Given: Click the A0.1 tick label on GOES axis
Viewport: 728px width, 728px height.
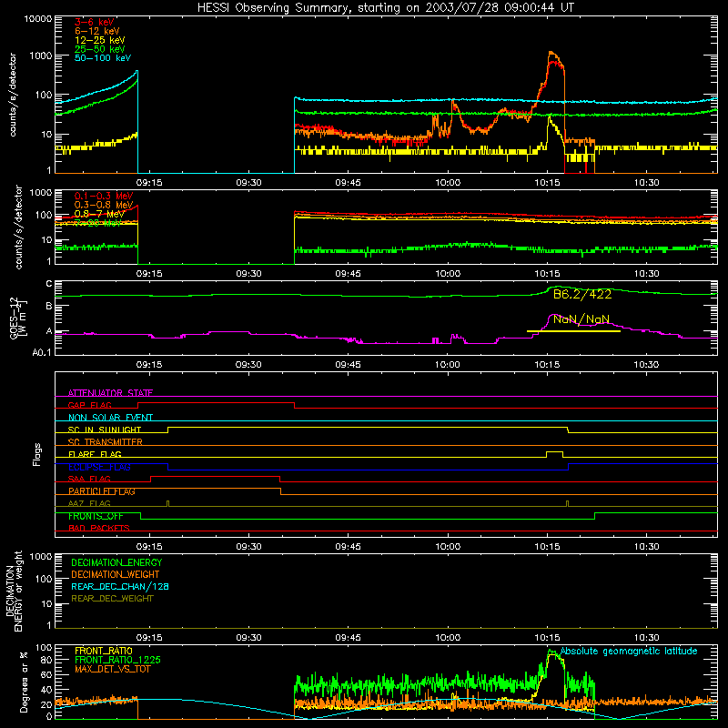Looking at the screenshot, I should (42, 352).
